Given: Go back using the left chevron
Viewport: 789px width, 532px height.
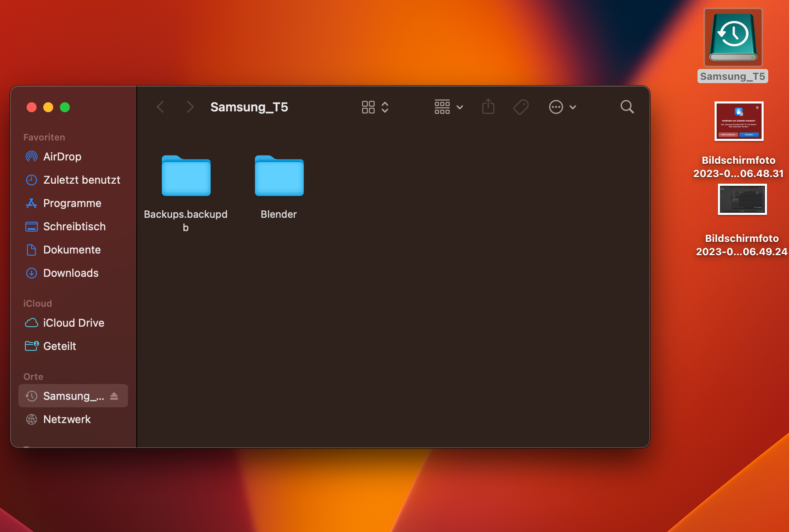Looking at the screenshot, I should click(x=160, y=107).
